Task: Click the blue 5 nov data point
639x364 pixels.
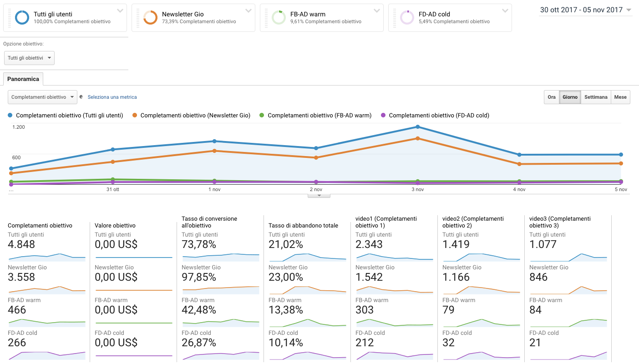Action: click(621, 155)
